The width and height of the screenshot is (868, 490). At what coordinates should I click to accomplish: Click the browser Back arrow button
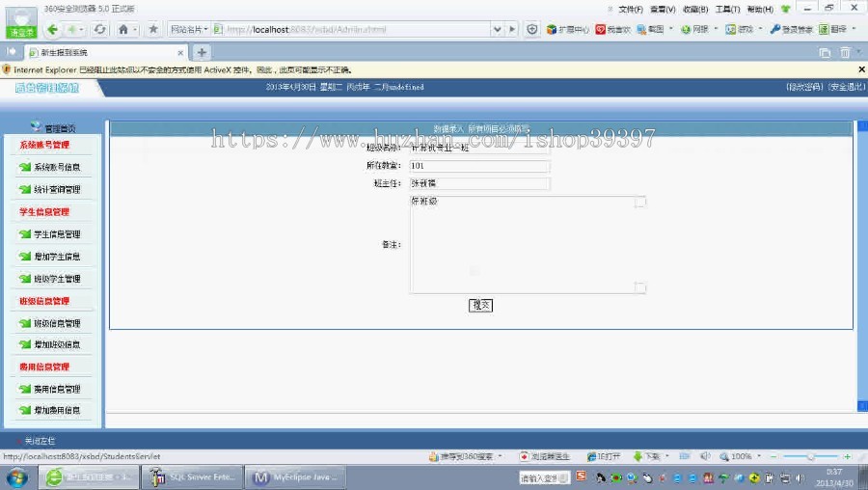(x=53, y=29)
